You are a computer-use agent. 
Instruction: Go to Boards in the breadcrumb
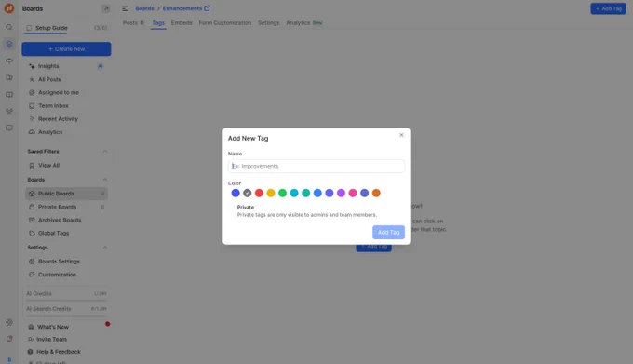pos(144,8)
